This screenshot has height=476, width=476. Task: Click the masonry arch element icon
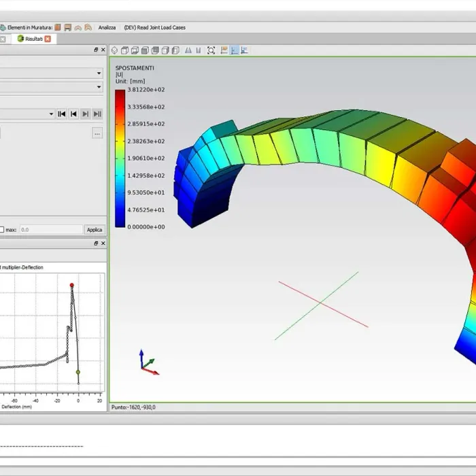click(78, 28)
